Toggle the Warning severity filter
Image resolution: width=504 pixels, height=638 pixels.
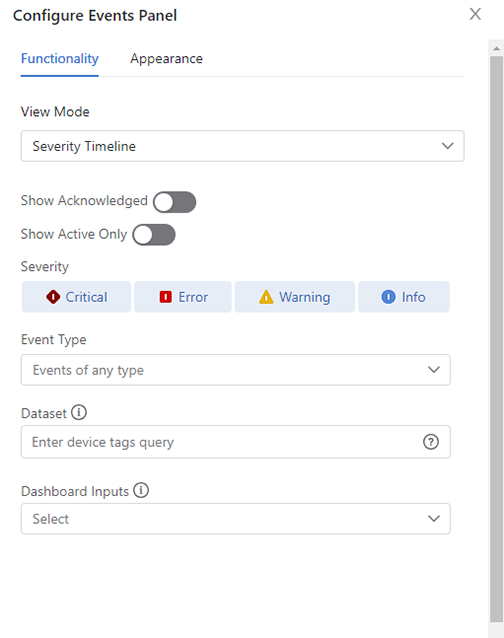pos(295,297)
